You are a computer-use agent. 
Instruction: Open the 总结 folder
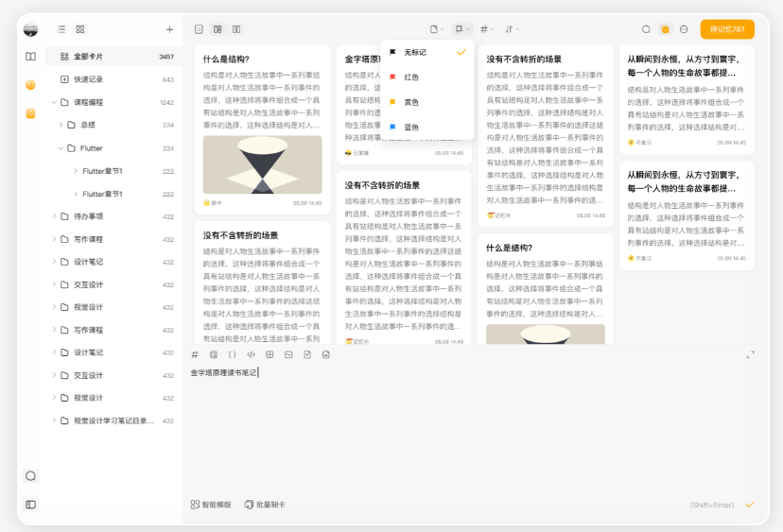tap(113, 125)
